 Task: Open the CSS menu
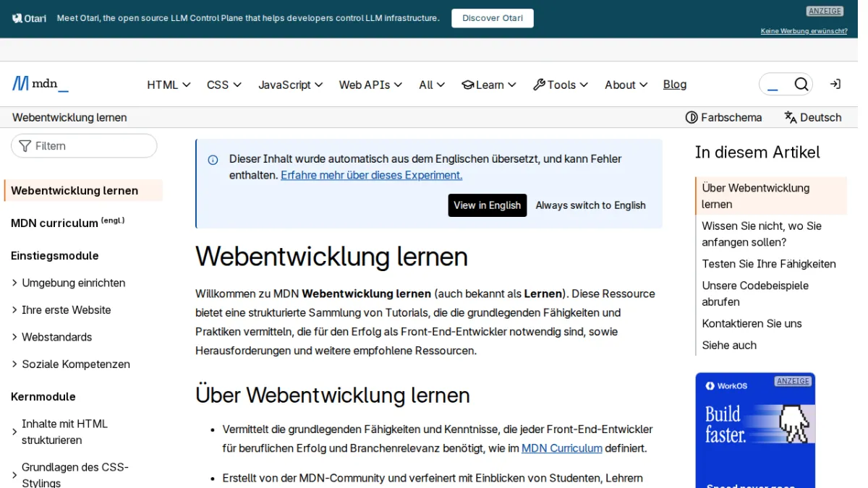(x=224, y=85)
